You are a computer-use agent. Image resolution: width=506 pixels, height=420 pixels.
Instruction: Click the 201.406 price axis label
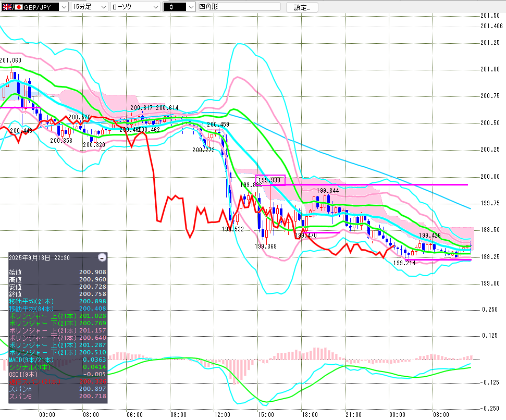[491, 26]
